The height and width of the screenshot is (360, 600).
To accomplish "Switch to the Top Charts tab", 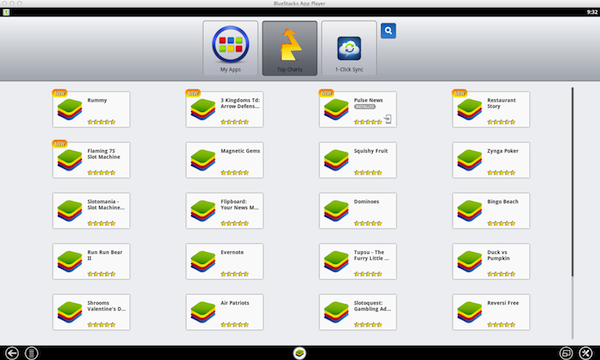I will point(290,48).
